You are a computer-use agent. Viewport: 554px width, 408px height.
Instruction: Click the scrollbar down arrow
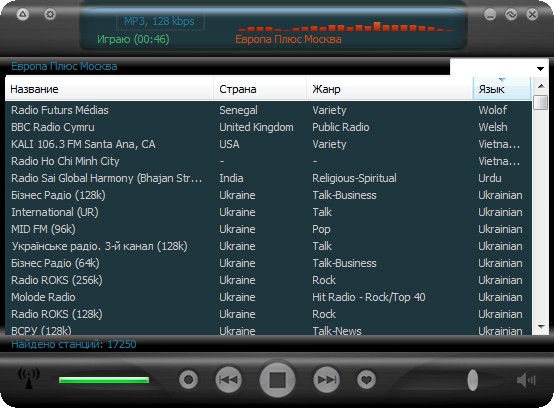[541, 327]
